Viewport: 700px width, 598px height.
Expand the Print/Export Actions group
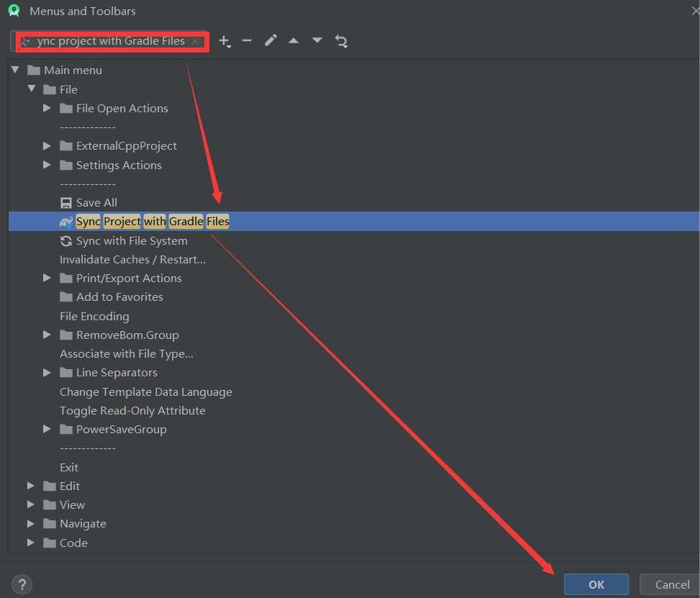point(47,278)
